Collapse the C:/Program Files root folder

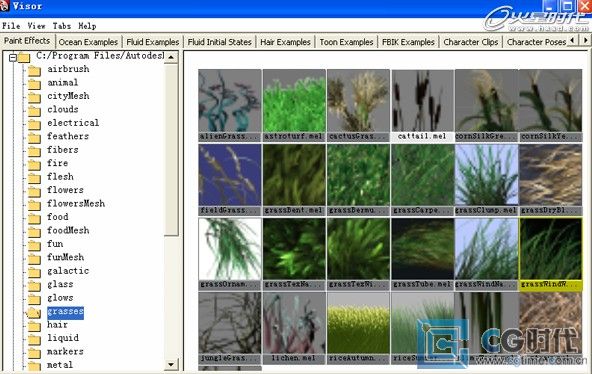(x=13, y=58)
